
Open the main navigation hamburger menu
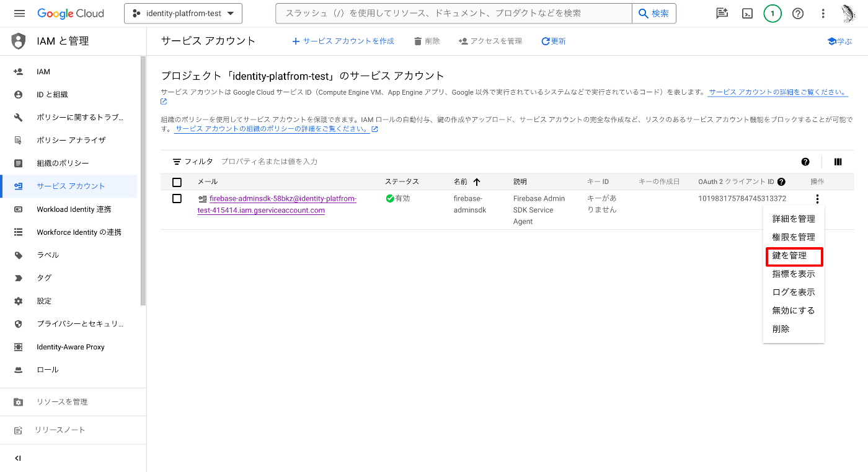[x=19, y=13]
